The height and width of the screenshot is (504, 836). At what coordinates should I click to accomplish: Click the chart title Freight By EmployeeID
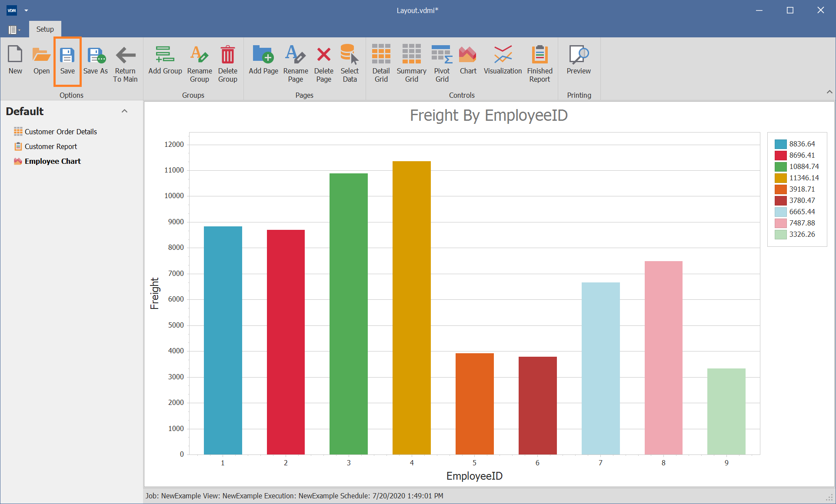click(x=489, y=116)
